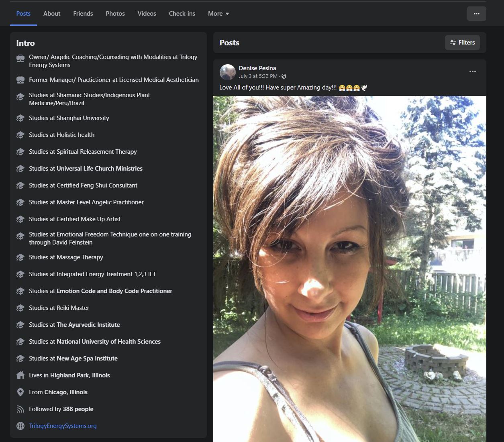The image size is (504, 442).
Task: Open New Age Spa Institute link
Action: point(87,358)
